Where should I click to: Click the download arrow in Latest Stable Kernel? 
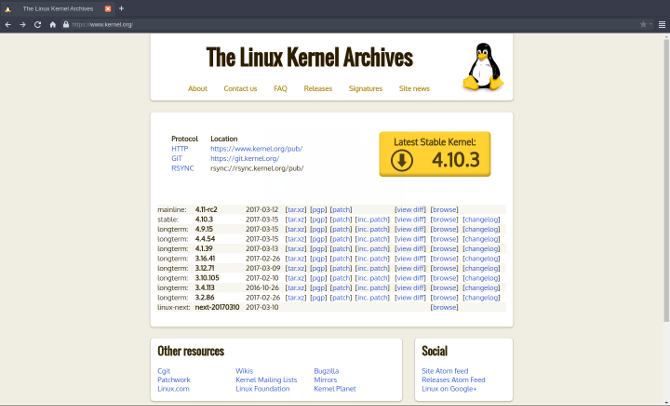(x=402, y=161)
